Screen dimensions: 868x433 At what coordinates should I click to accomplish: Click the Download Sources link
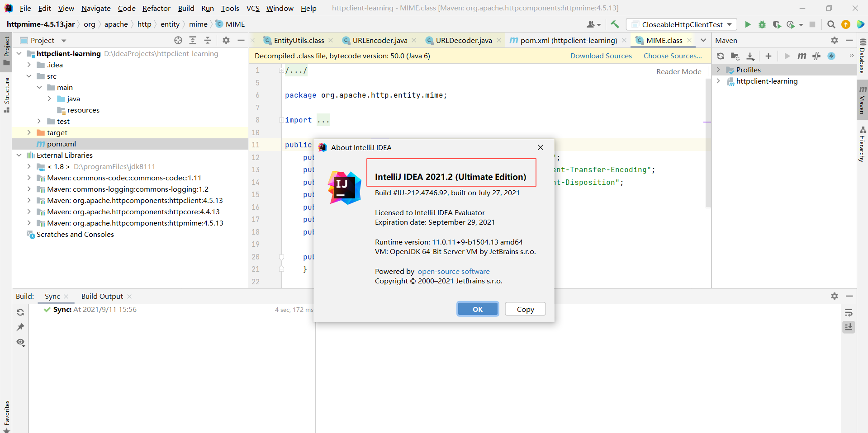tap(601, 56)
